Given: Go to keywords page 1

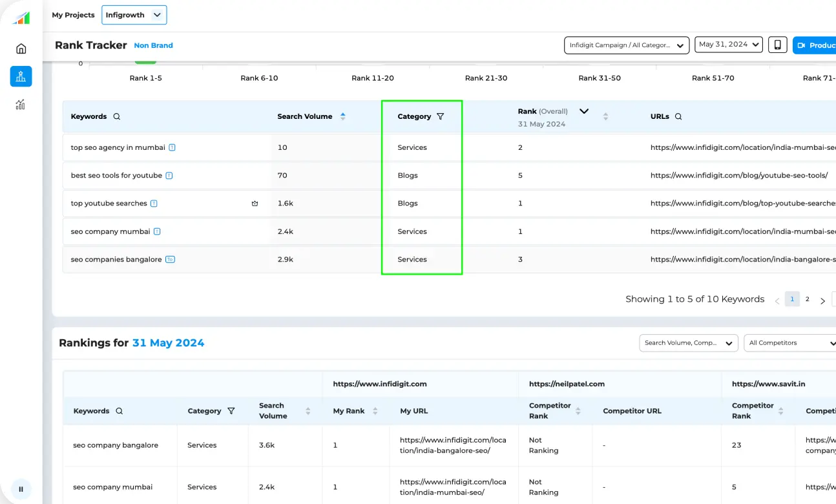Looking at the screenshot, I should coord(792,299).
